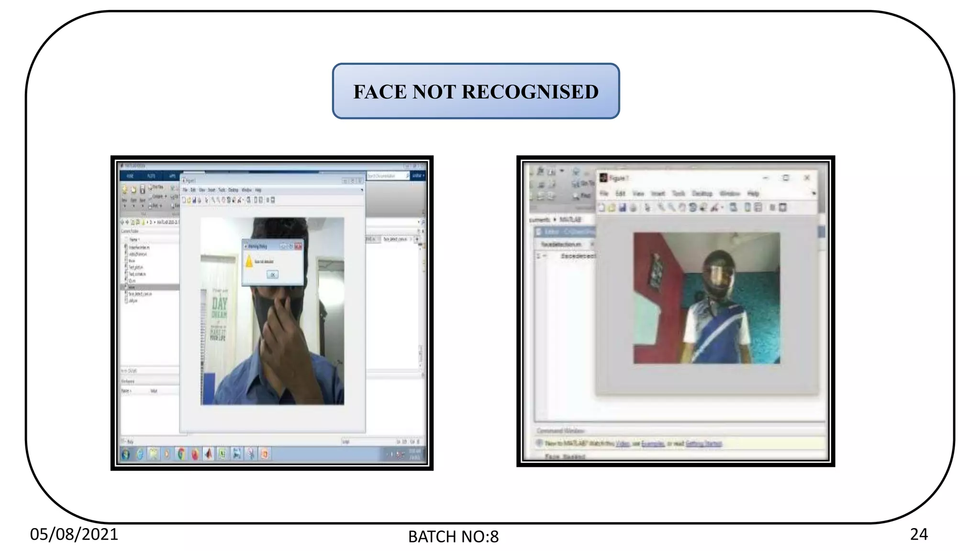
Task: Select Zoom Out tool in right Figure 1 toolbar
Action: [x=672, y=208]
